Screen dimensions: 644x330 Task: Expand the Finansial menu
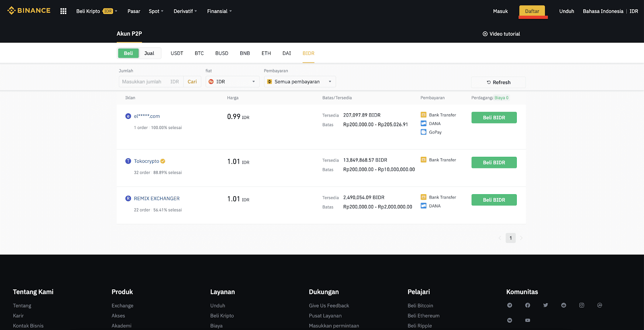[x=219, y=11]
